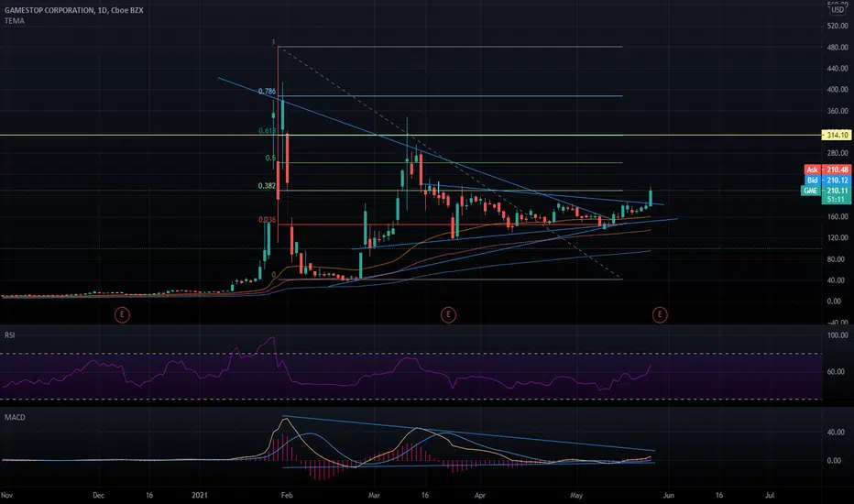Open the earnings marker near June
Screen dimensions: 854x504
[660, 314]
